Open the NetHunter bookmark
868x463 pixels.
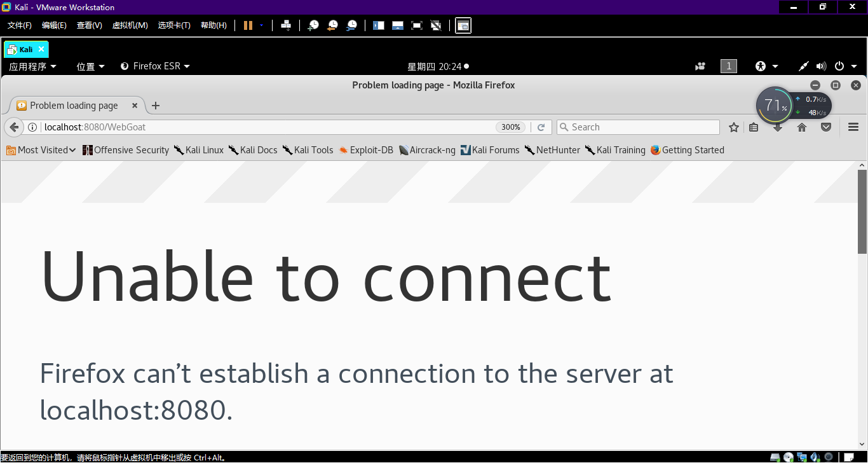coord(552,150)
